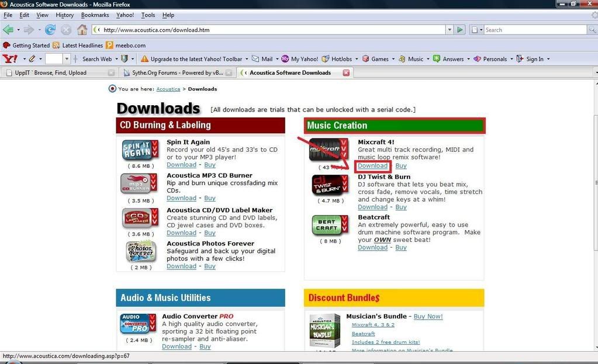Click in the browser search field
598x364 pixels.
pos(534,30)
